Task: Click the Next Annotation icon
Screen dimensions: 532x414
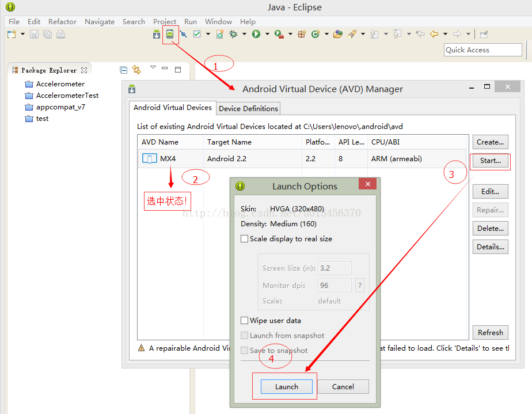Action: [x=375, y=34]
